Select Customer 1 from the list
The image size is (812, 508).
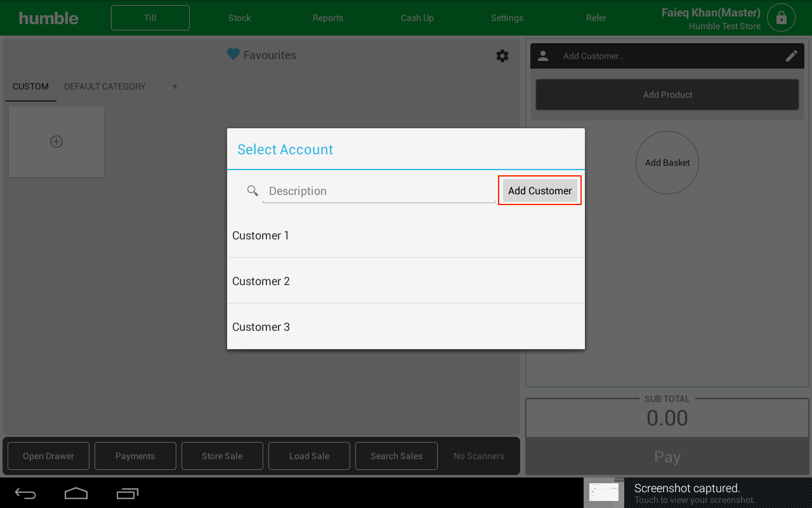tap(406, 236)
